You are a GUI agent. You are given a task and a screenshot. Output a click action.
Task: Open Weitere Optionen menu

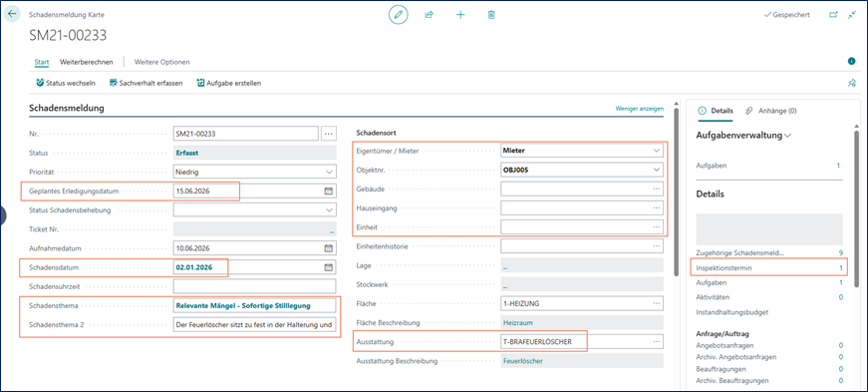(162, 62)
